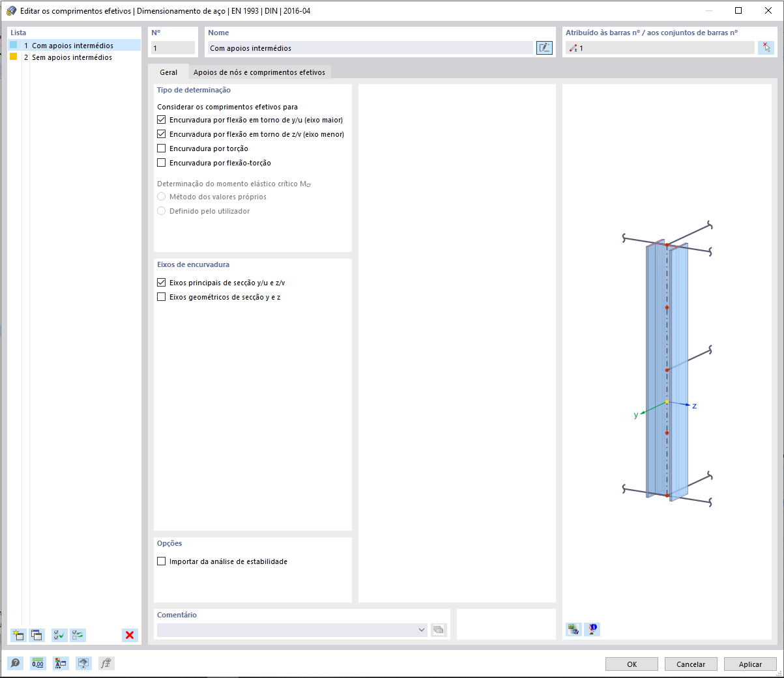Click the Aplicar button
This screenshot has width=784, height=678.
[x=750, y=664]
